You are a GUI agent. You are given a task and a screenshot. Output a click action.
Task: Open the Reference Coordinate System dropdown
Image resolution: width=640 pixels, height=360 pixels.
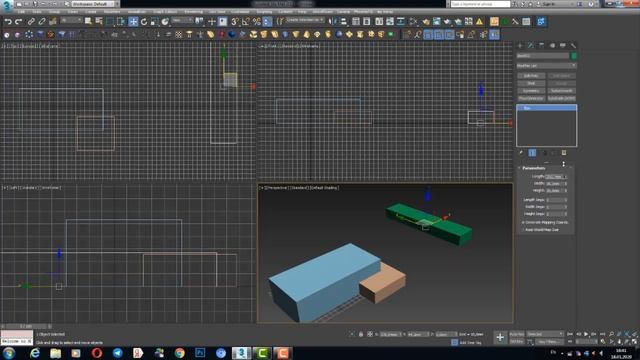[x=182, y=20]
